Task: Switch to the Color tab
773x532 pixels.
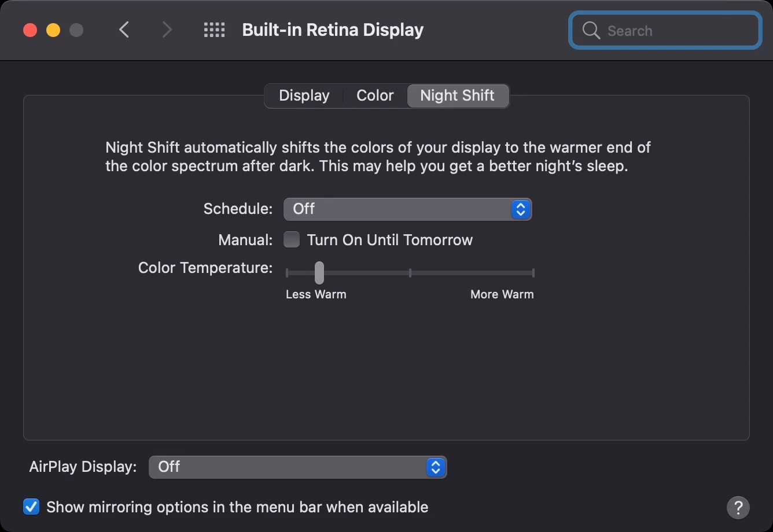Action: 375,95
